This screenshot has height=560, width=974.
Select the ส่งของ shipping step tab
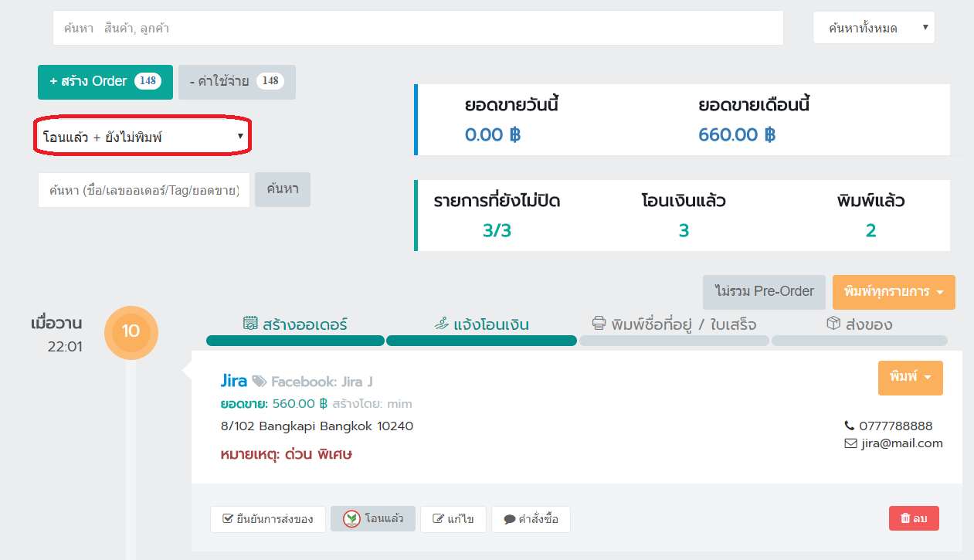(x=859, y=324)
